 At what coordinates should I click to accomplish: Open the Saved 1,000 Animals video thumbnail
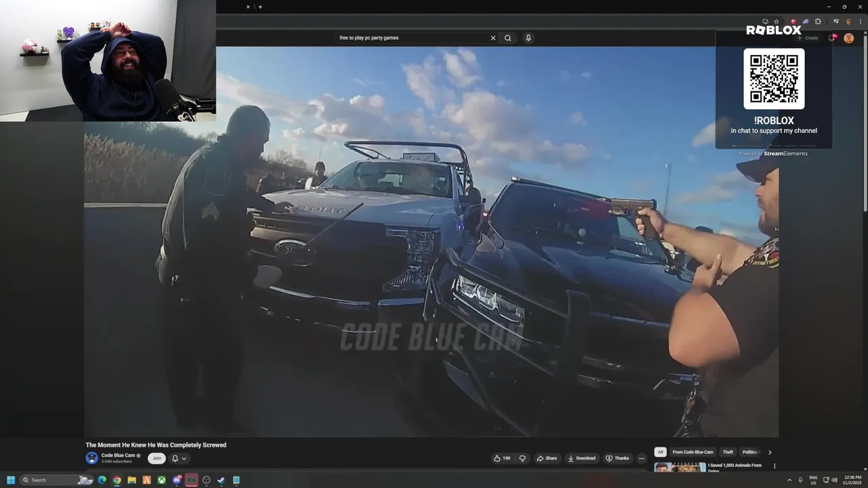tap(679, 467)
